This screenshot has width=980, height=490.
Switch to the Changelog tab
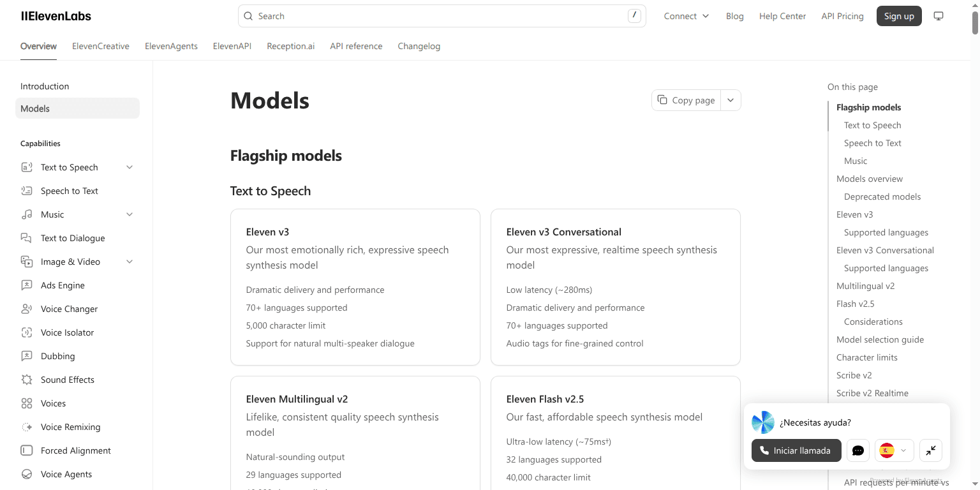pyautogui.click(x=419, y=46)
